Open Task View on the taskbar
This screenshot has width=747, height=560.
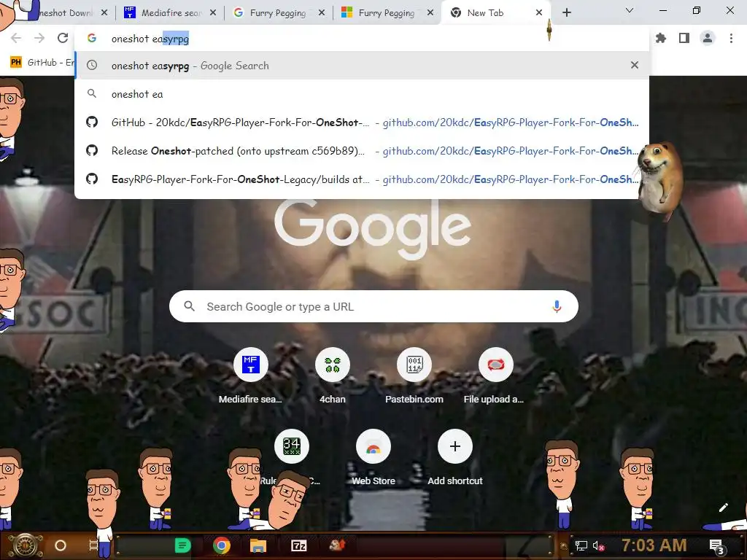94,545
